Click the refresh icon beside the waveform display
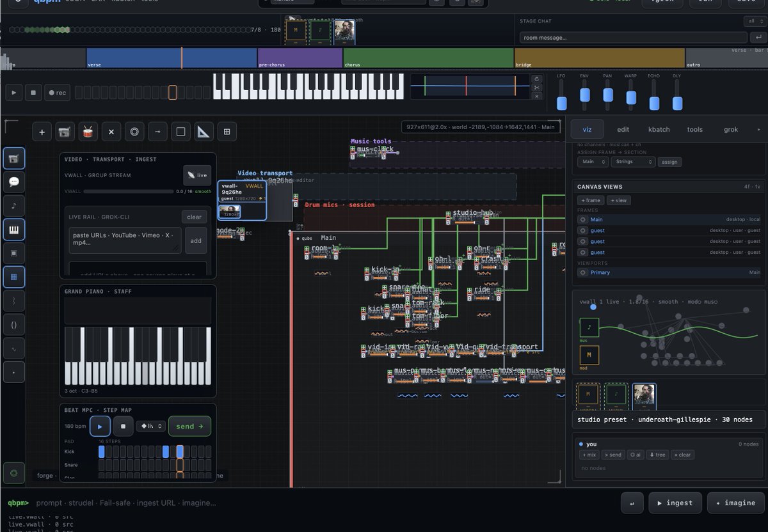Image resolution: width=768 pixels, height=532 pixels. [537, 79]
